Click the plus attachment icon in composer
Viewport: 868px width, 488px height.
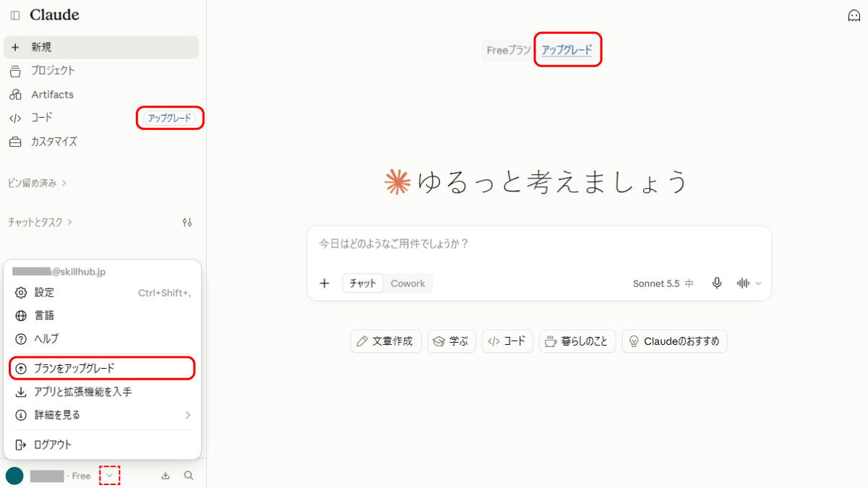(x=325, y=283)
